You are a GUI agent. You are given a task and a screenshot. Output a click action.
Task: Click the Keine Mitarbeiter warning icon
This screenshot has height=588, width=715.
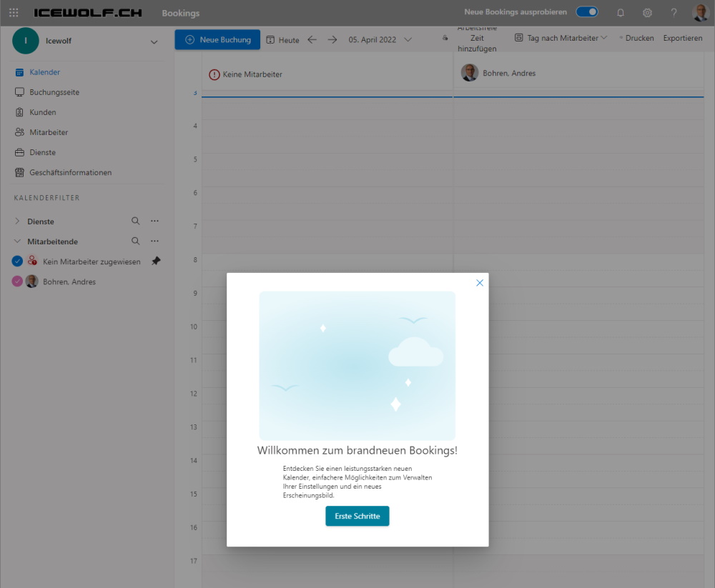[x=214, y=74]
